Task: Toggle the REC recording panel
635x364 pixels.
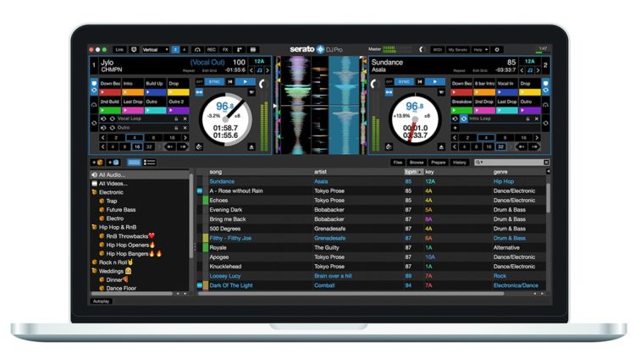Action: pyautogui.click(x=211, y=50)
